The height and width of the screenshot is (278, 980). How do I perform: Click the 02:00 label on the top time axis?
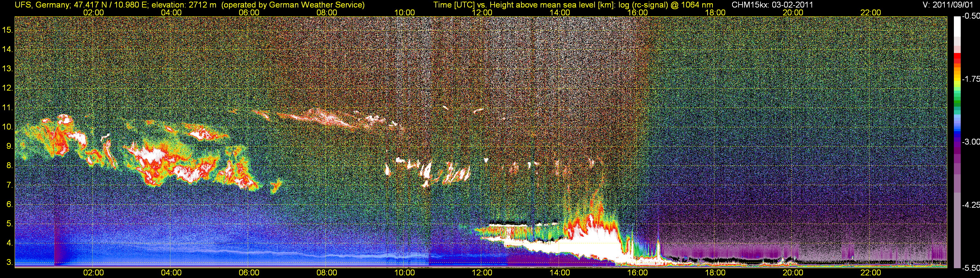93,12
